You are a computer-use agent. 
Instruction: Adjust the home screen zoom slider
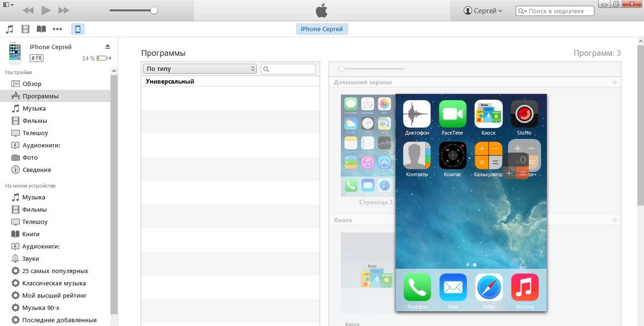coord(342,69)
